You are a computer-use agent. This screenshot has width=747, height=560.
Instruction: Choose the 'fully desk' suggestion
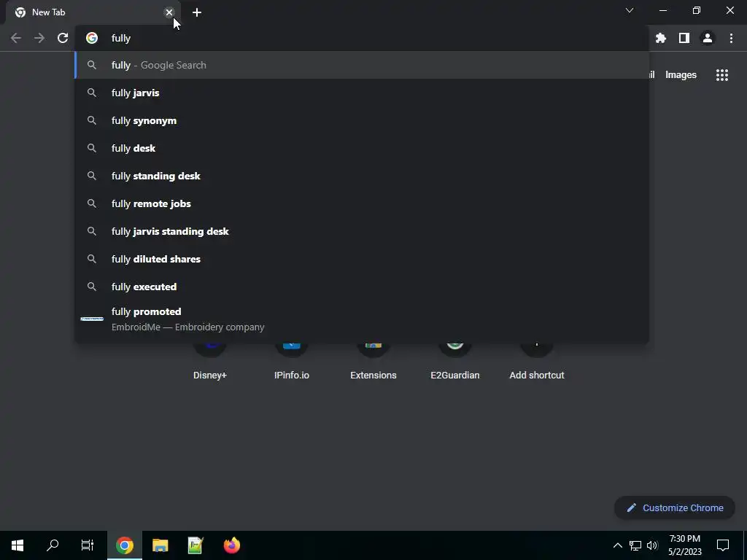362,148
